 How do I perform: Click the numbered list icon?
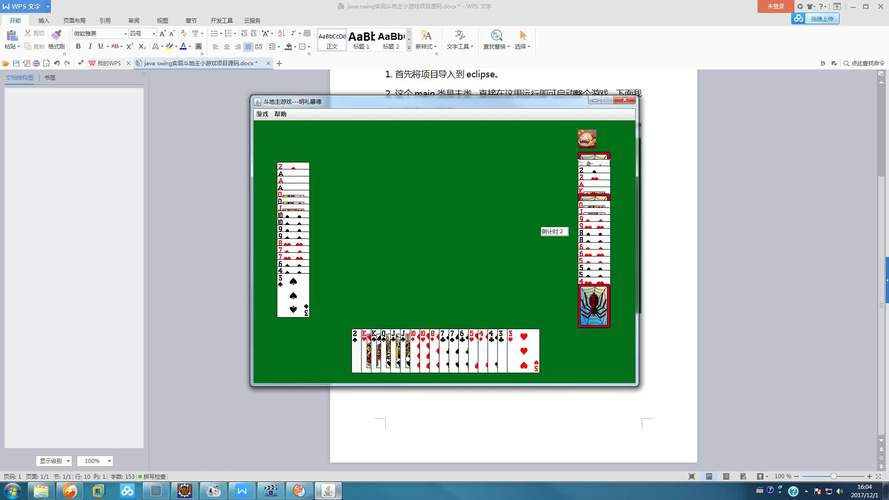tap(228, 33)
